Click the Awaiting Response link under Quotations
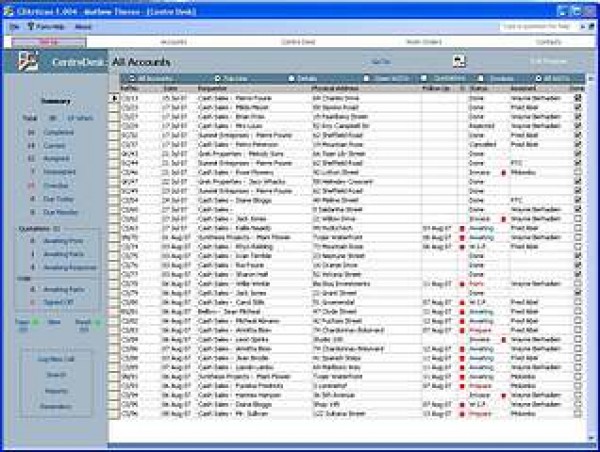The image size is (600, 452). click(70, 268)
